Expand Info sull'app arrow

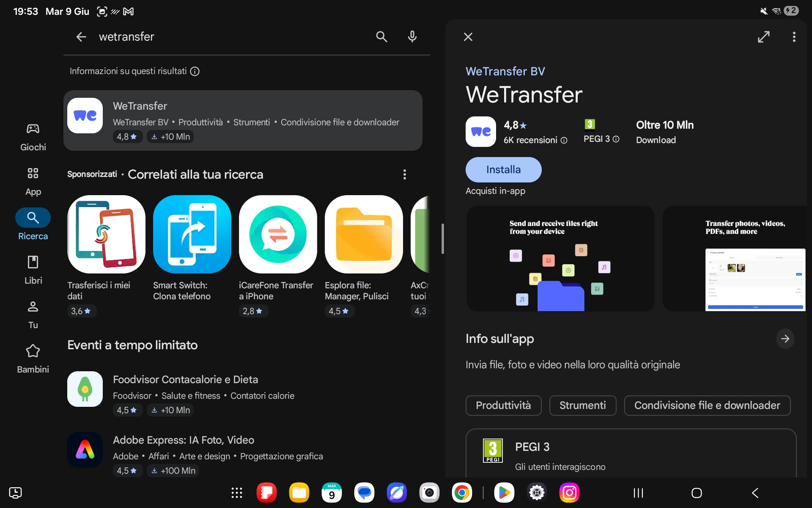coord(785,339)
